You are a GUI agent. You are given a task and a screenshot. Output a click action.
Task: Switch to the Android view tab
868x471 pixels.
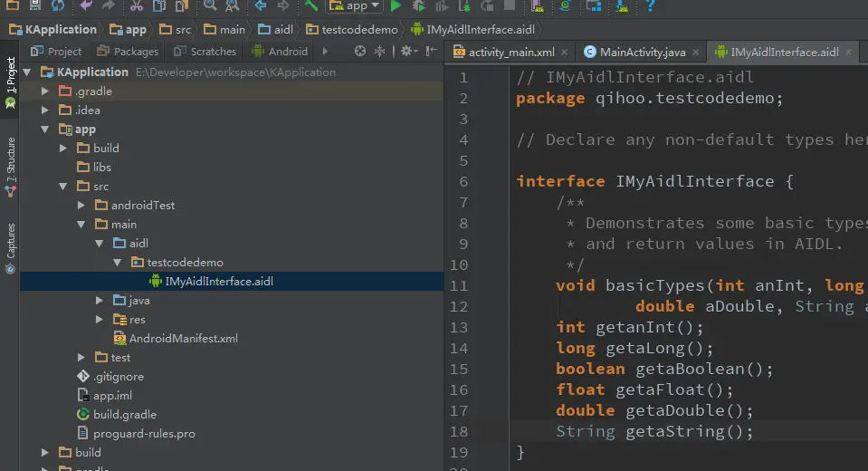(x=280, y=52)
